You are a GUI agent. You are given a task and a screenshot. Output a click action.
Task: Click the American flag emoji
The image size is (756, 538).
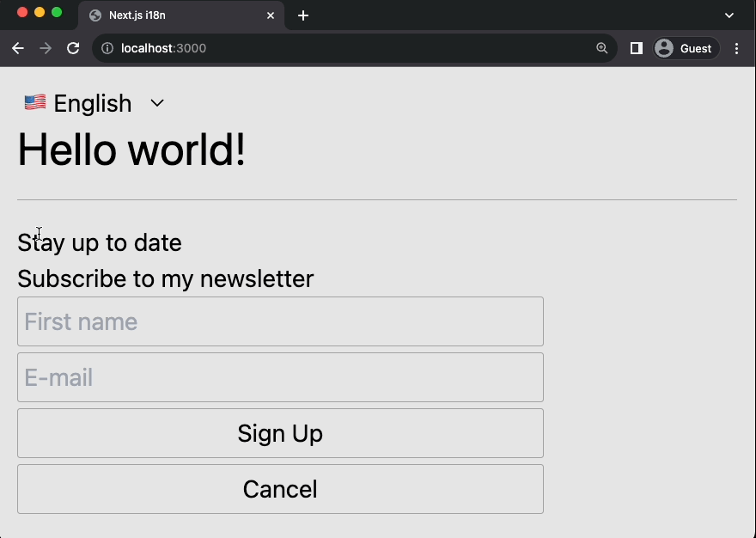(34, 101)
